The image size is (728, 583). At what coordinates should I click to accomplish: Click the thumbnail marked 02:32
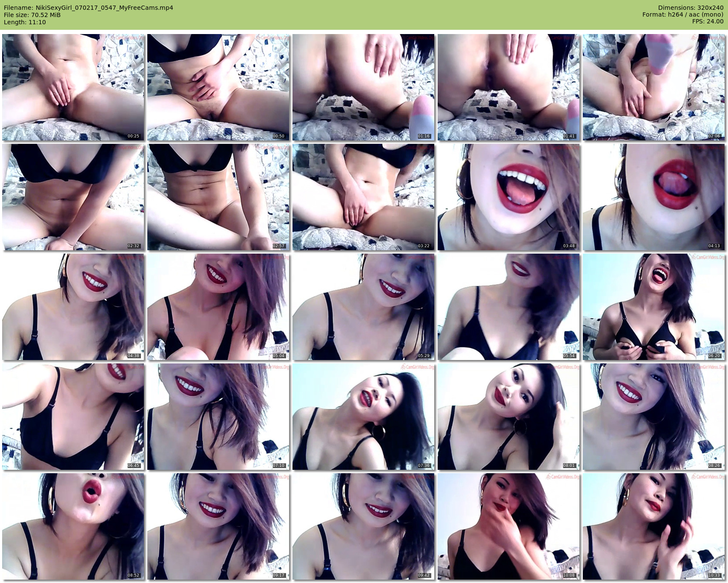(x=73, y=197)
